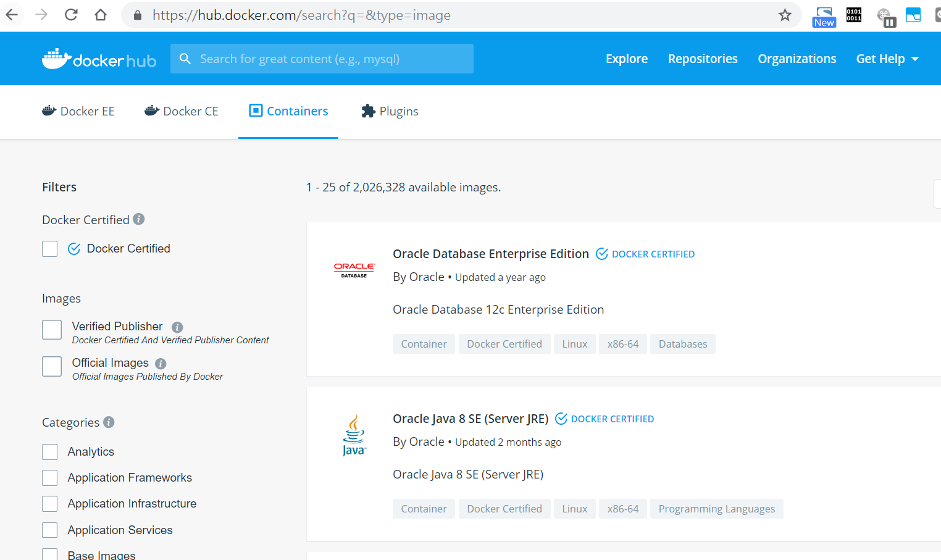
Task: Click the Databases tag chip
Action: [683, 344]
